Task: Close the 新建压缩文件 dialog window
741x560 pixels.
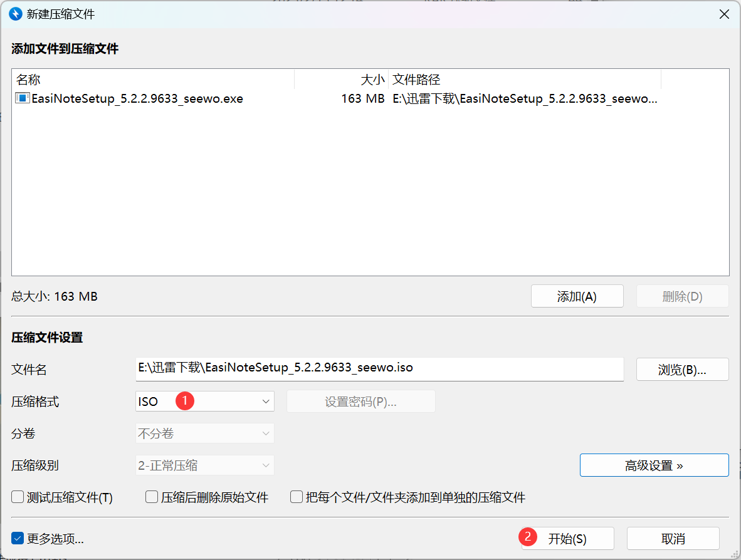Action: tap(724, 14)
